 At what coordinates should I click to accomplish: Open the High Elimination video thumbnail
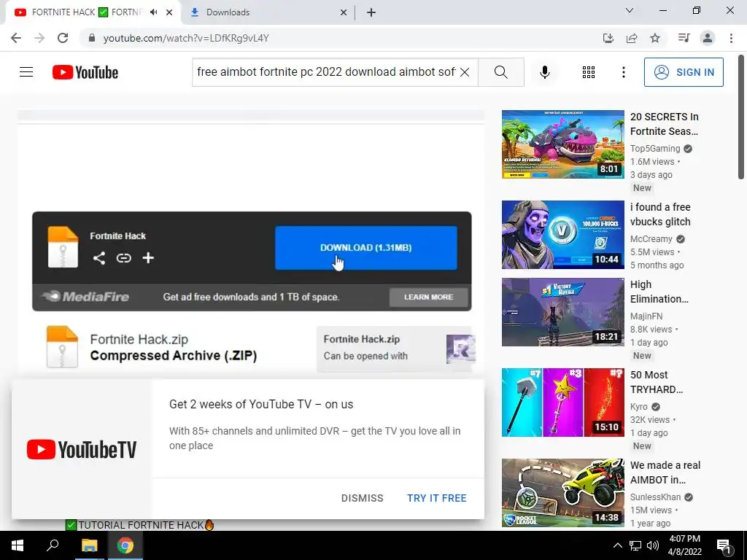point(562,312)
